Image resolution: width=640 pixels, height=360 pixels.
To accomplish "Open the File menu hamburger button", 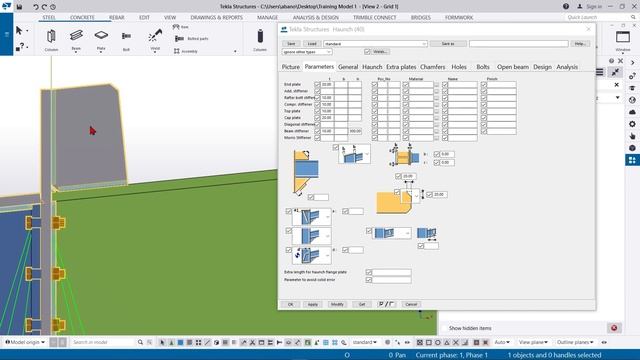I will point(6,34).
